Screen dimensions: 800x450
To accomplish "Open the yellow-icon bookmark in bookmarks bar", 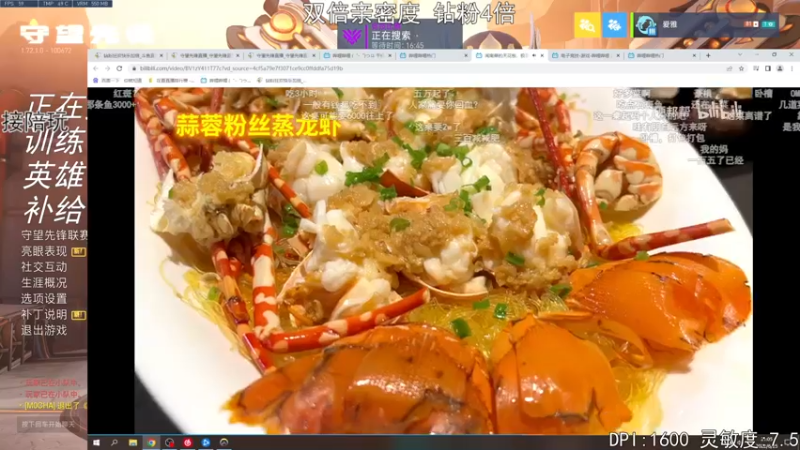I will click(x=171, y=81).
